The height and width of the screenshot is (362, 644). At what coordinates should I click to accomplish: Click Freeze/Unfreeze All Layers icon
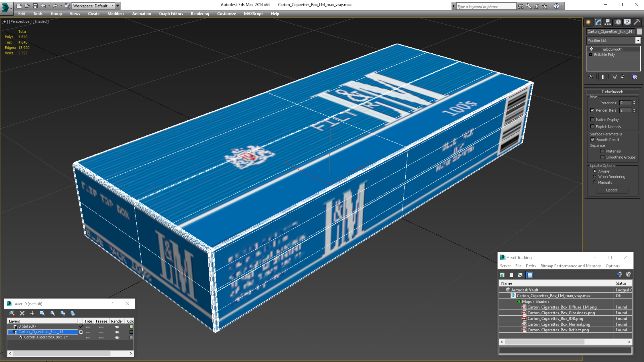pyautogui.click(x=72, y=313)
